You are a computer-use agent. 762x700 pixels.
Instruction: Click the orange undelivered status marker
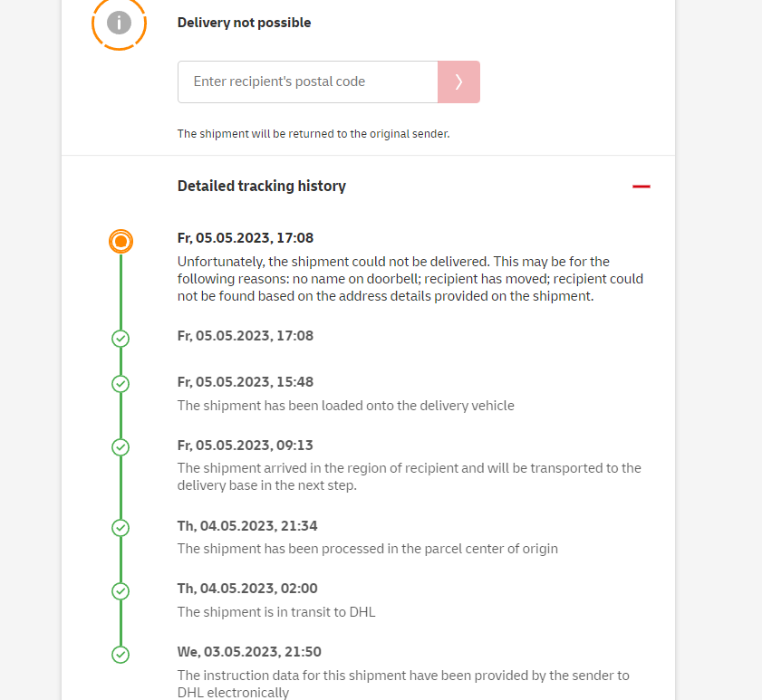point(121,241)
